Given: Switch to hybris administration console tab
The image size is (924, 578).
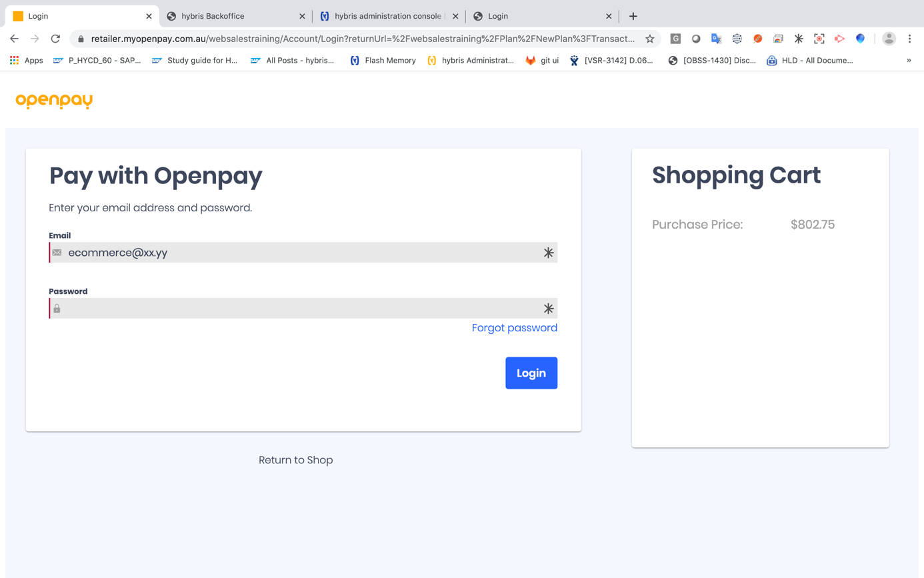Looking at the screenshot, I should click(383, 16).
